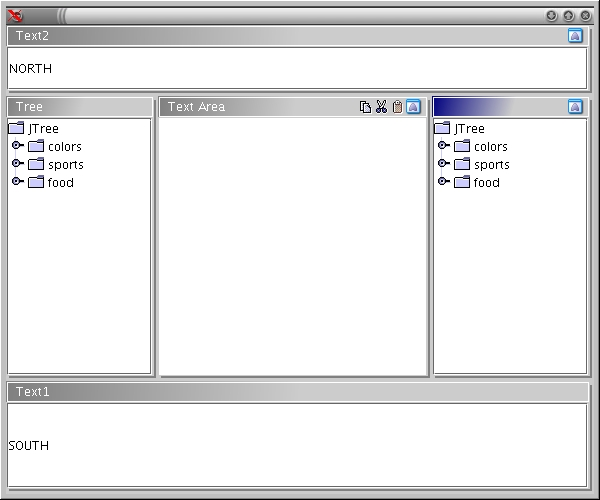Select the food label in blue-titled panel
600x500 pixels.
pos(486,182)
